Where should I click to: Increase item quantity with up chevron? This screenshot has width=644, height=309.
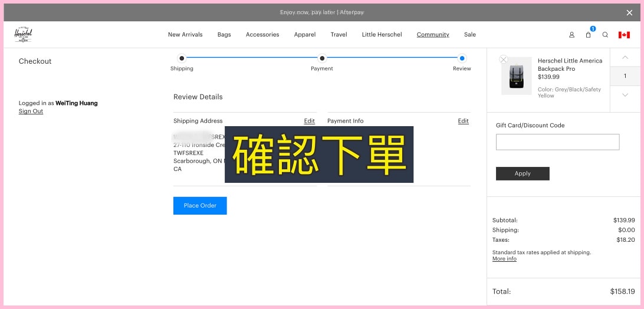click(625, 57)
